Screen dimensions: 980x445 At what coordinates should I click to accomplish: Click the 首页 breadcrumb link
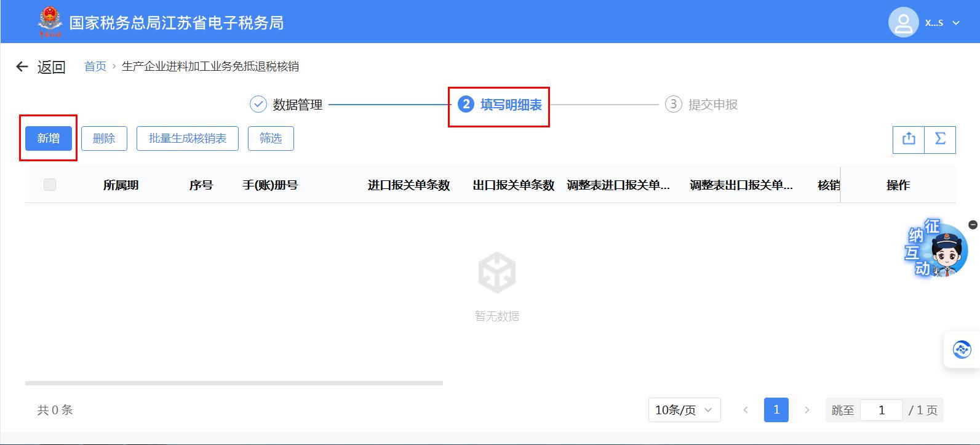tap(95, 66)
